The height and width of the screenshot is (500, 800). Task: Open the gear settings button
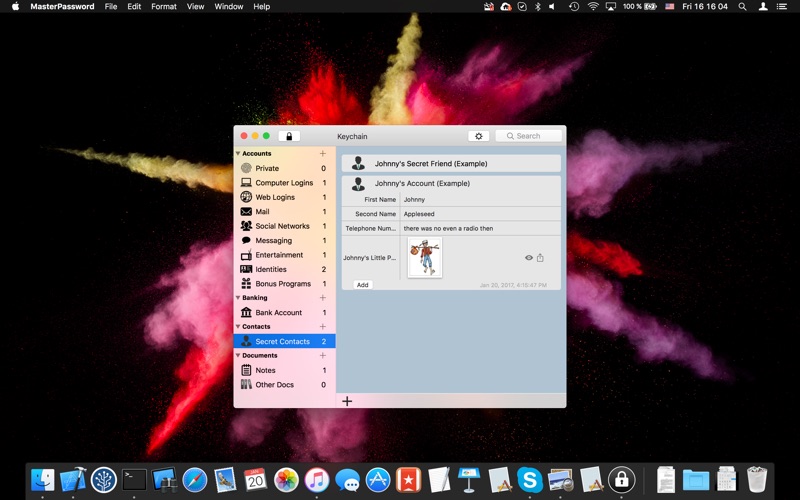coord(479,136)
